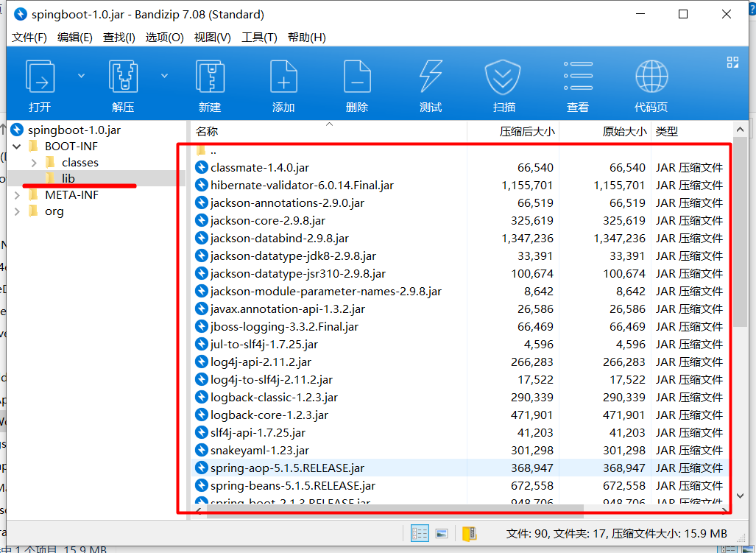Click the Test (测试) lightning icon
Viewport: 756px width, 553px height.
431,76
